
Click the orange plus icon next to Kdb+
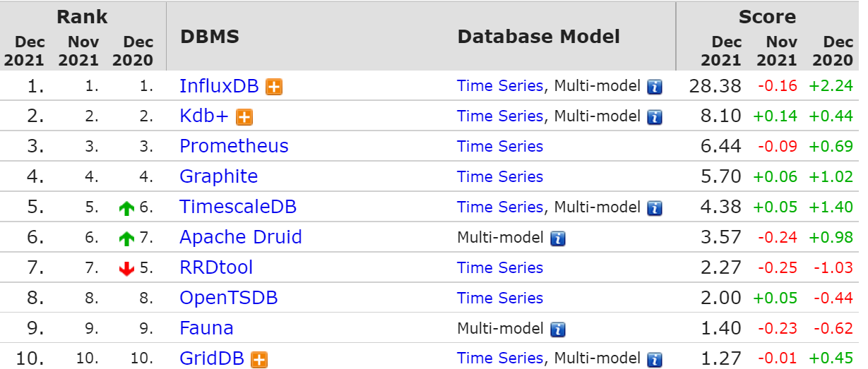point(244,117)
